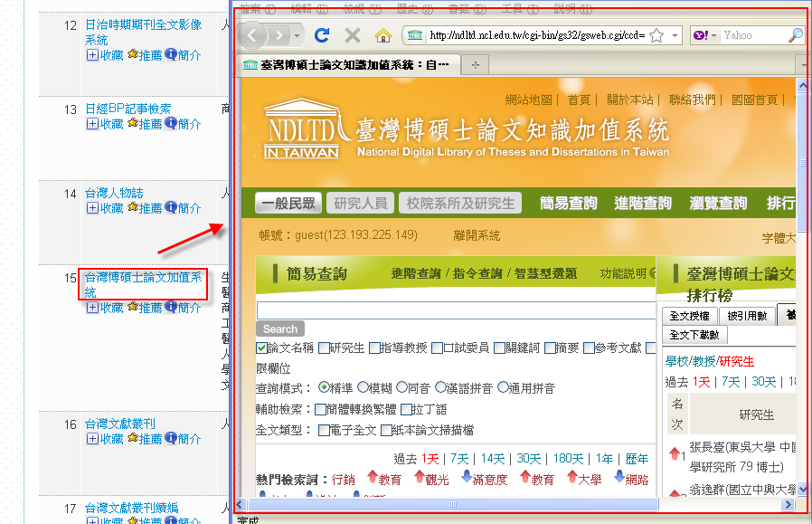Image resolution: width=812 pixels, height=524 pixels.
Task: Click the Search button
Action: pyautogui.click(x=280, y=329)
